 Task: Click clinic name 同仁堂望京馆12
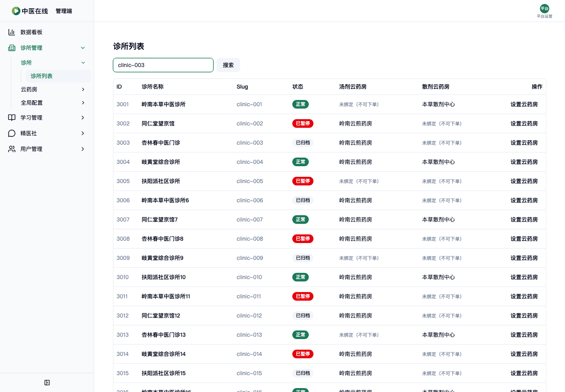pyautogui.click(x=161, y=316)
